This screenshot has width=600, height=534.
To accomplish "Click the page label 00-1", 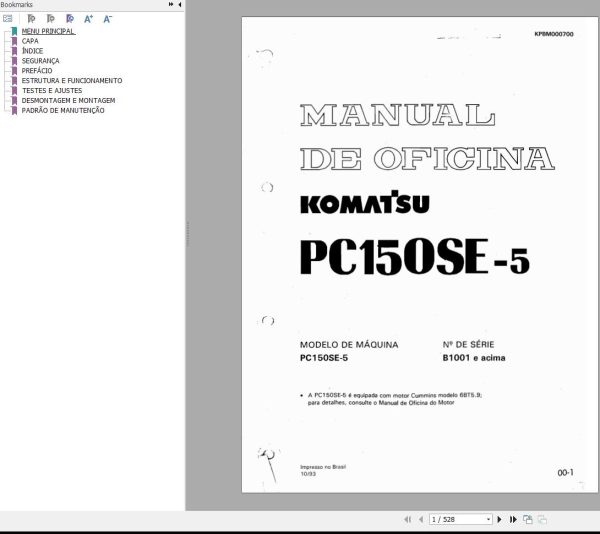I will pyautogui.click(x=565, y=473).
